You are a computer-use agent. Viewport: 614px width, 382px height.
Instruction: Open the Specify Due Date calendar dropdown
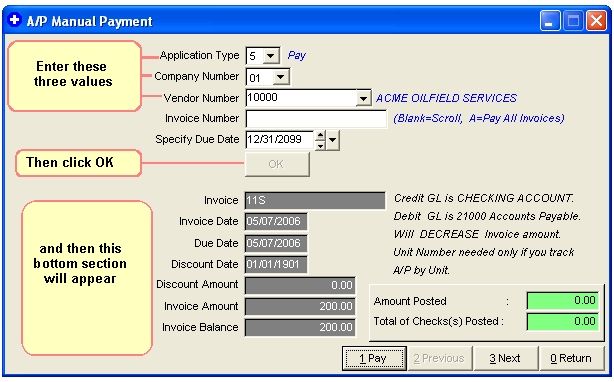coord(332,140)
